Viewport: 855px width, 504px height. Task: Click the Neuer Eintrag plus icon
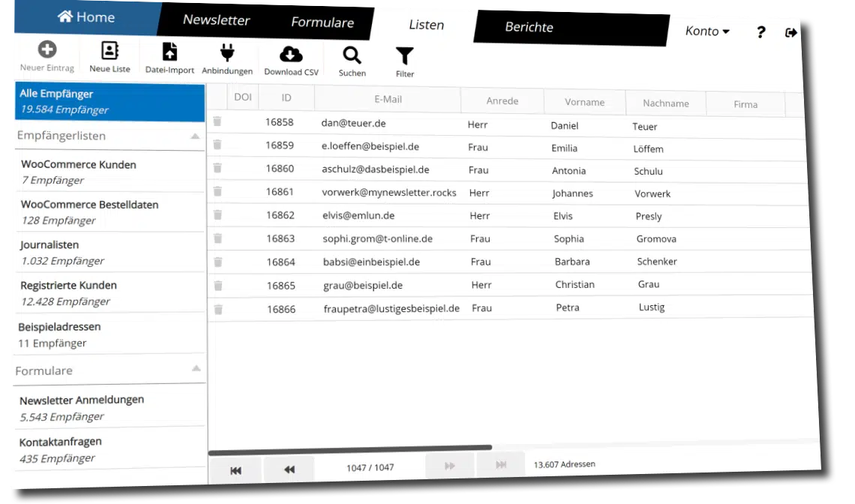[x=47, y=49]
